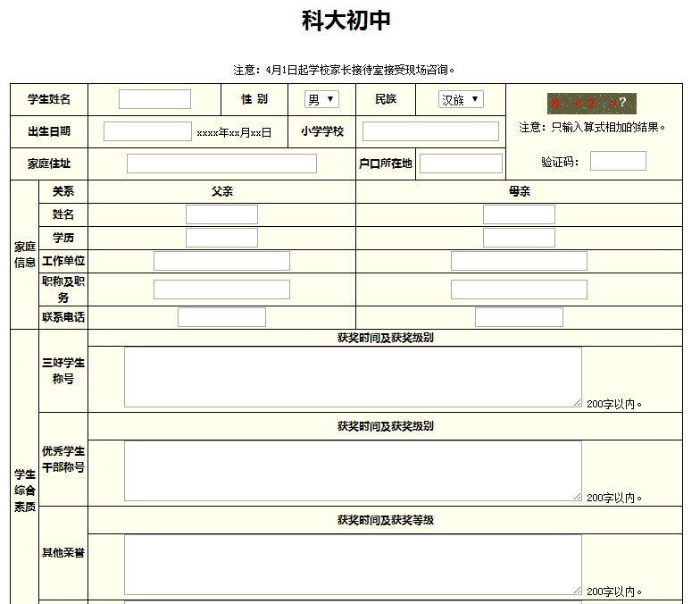Viewport: 700px width, 604px height.
Task: Open the gender (性别) dropdown showing 男
Action: (x=321, y=99)
